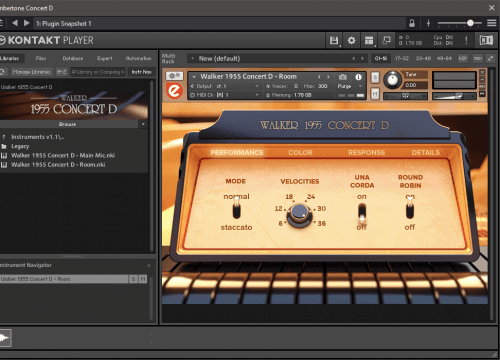Adjust the instrument pan slider
Screen dimensions: 500x360
click(x=405, y=96)
